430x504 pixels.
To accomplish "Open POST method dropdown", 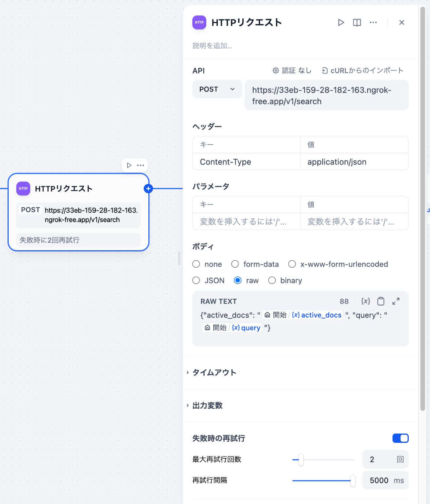I will click(x=217, y=89).
